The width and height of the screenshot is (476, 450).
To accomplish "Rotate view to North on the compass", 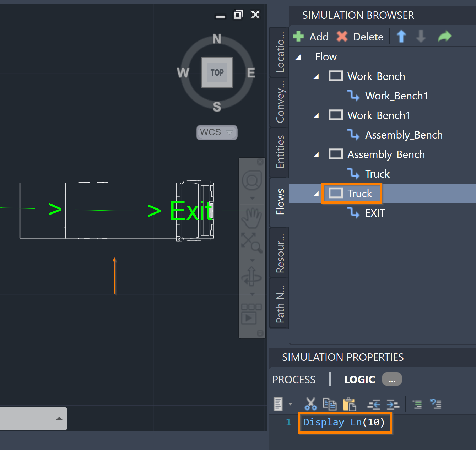I will tap(217, 39).
